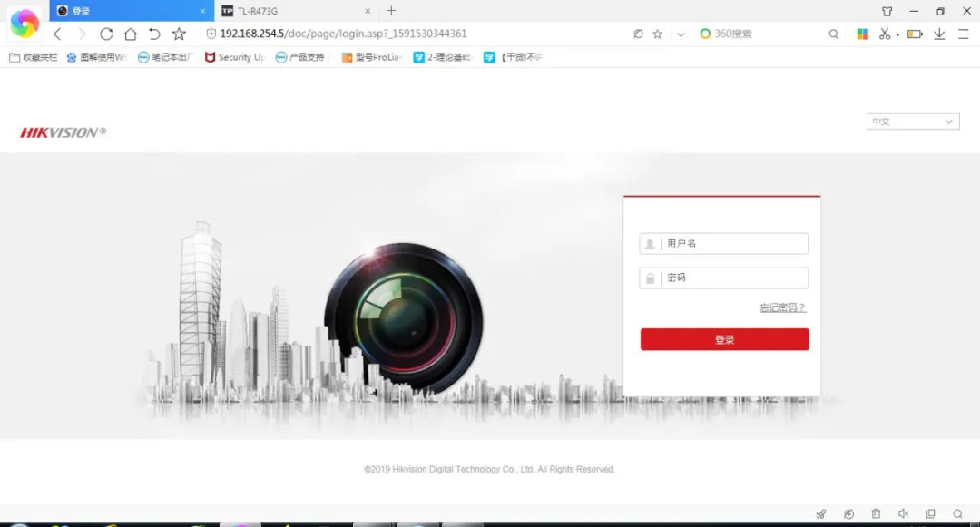Click the undo/restore closed tab icon
This screenshot has height=527, width=980.
[x=154, y=34]
